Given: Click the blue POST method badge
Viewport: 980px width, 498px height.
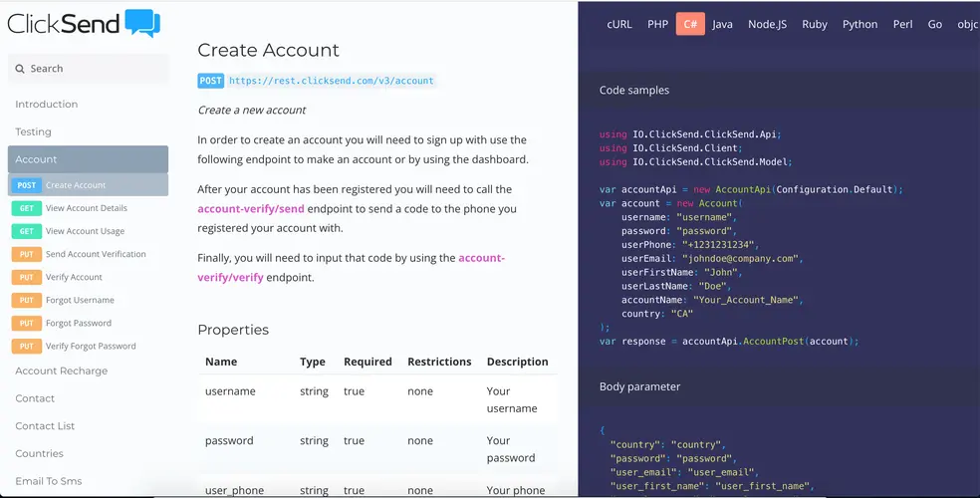Looking at the screenshot, I should (x=210, y=81).
